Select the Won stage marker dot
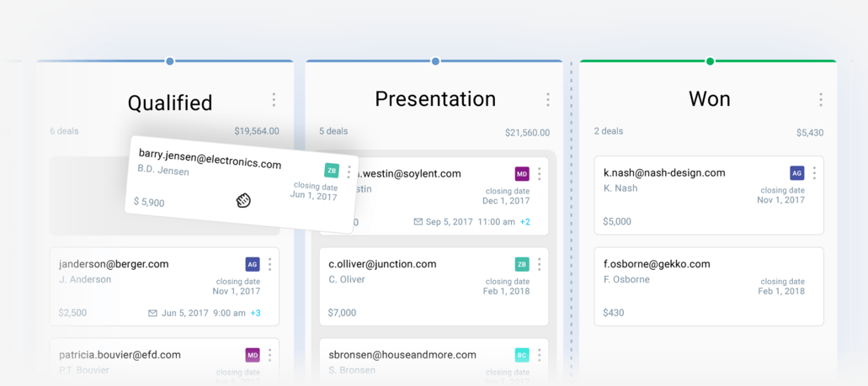 (710, 61)
